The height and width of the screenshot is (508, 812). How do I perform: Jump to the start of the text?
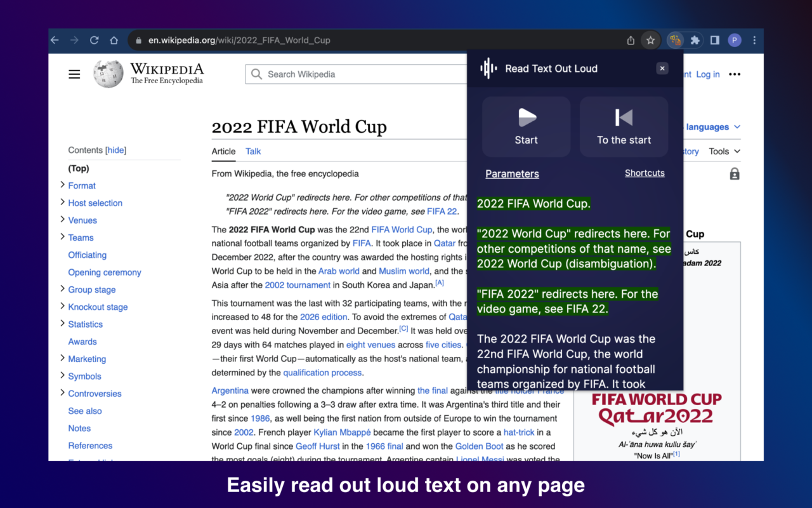pos(624,127)
